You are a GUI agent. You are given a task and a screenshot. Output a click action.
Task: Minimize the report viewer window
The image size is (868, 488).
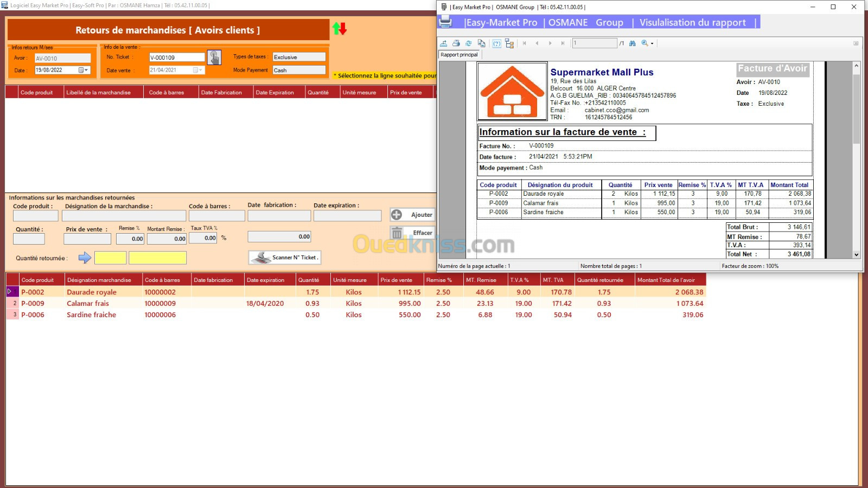[813, 7]
